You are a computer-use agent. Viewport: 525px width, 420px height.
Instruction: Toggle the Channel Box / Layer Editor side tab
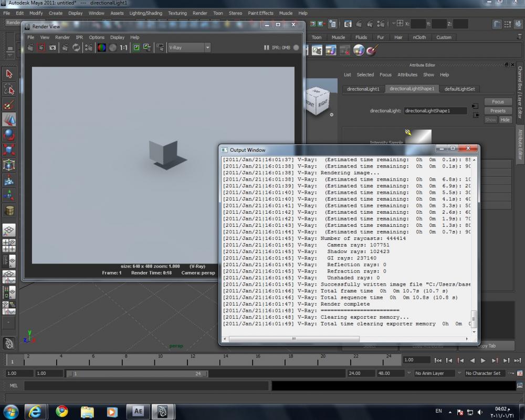pos(520,92)
